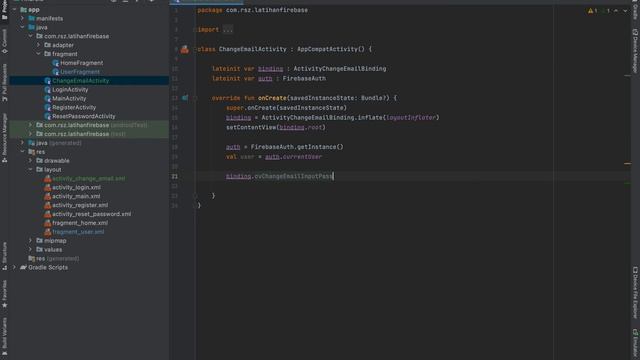Select MainActivity in project tree
Screen dimensions: 640x360
click(69, 98)
